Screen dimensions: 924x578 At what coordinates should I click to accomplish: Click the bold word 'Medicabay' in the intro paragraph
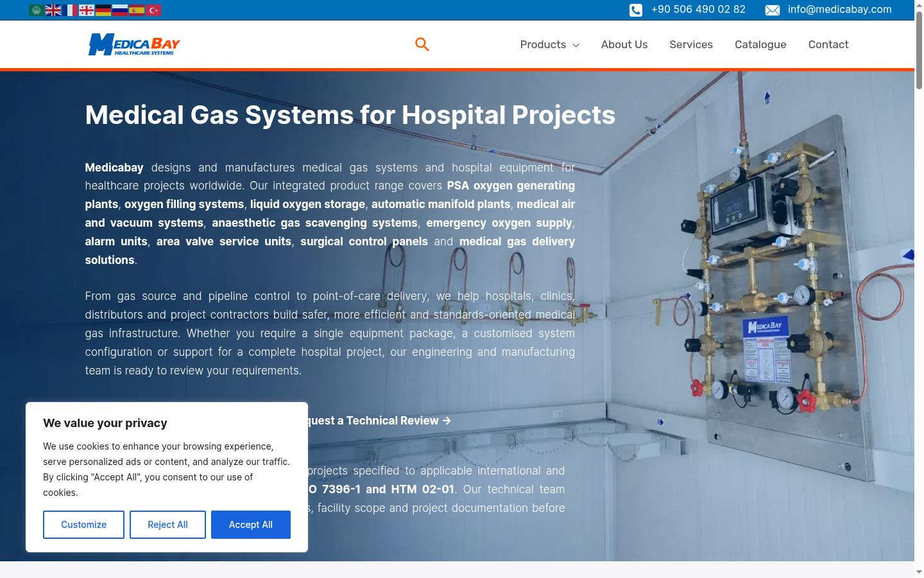(114, 168)
